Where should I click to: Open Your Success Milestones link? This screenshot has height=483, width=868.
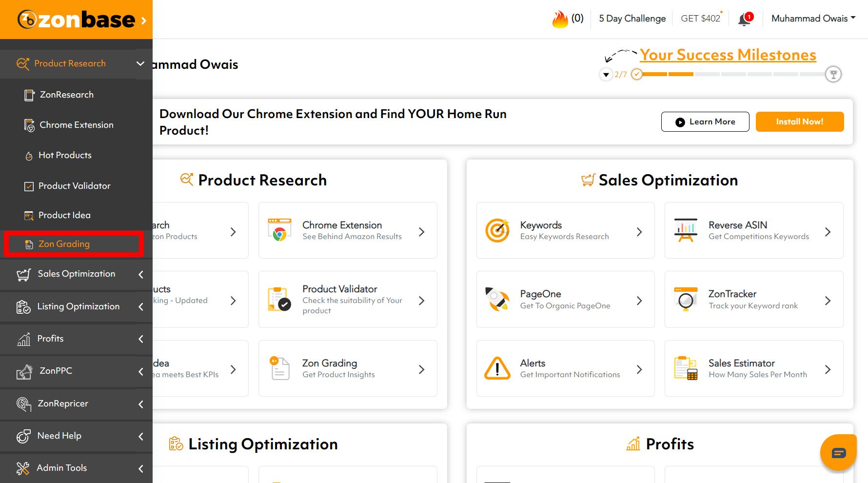[728, 55]
